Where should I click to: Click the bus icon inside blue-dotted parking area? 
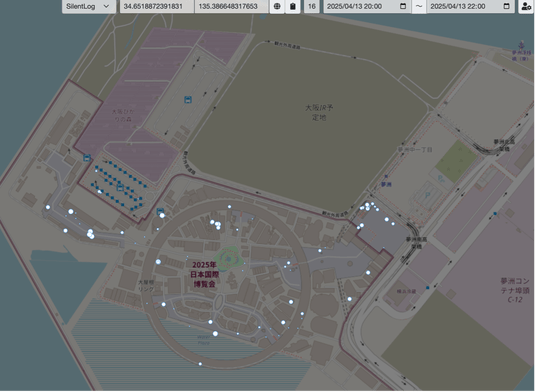click(x=120, y=187)
